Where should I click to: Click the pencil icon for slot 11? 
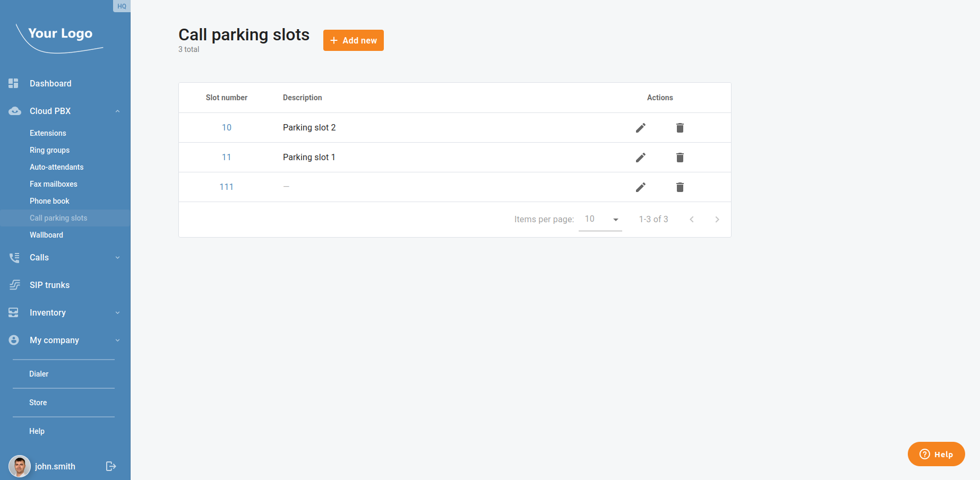[x=641, y=158]
